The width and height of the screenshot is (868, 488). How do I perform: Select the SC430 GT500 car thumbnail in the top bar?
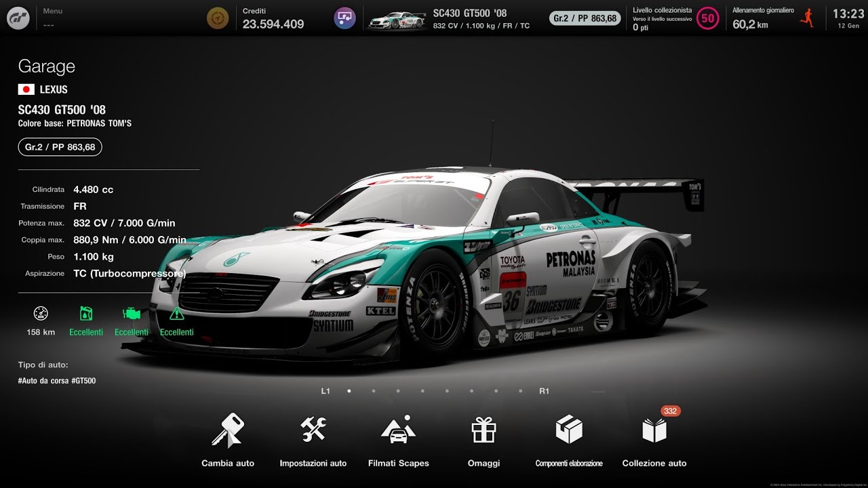(x=397, y=20)
